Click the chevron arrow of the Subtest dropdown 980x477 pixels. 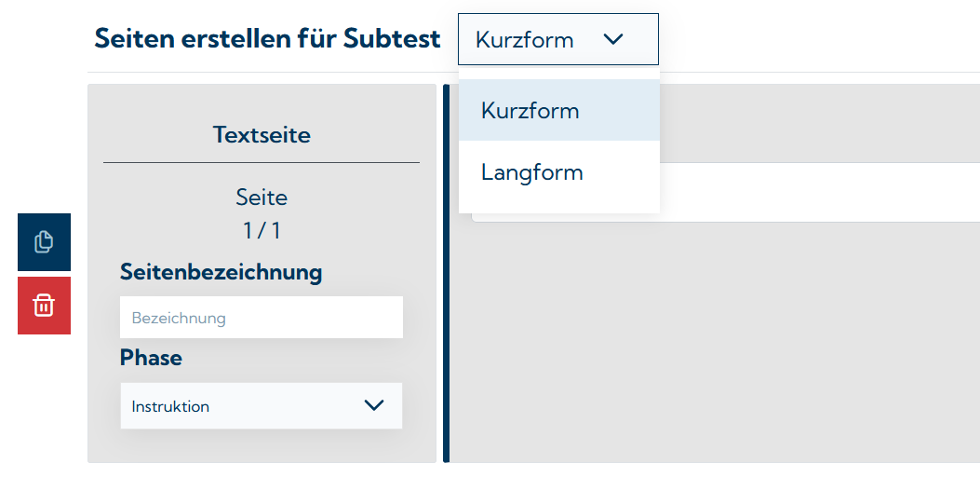point(612,39)
